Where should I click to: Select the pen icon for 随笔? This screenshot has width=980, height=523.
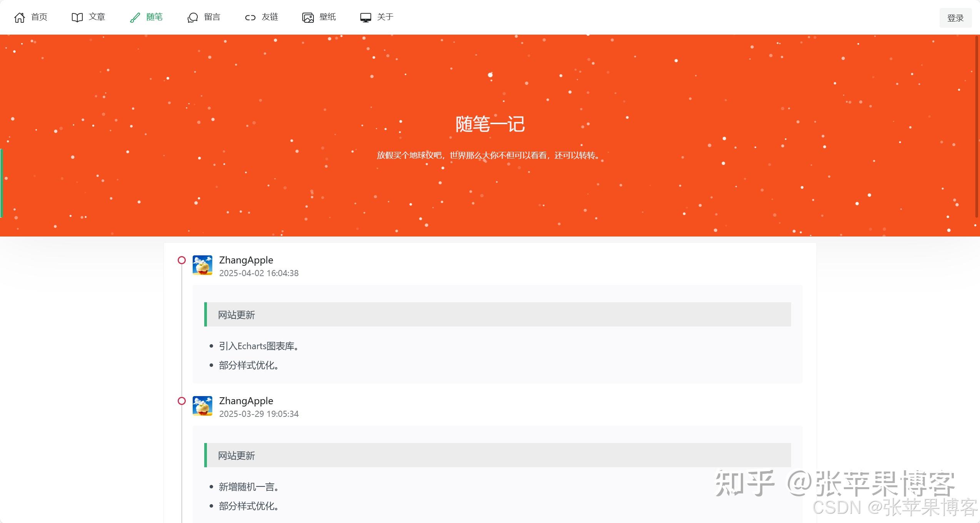[134, 17]
